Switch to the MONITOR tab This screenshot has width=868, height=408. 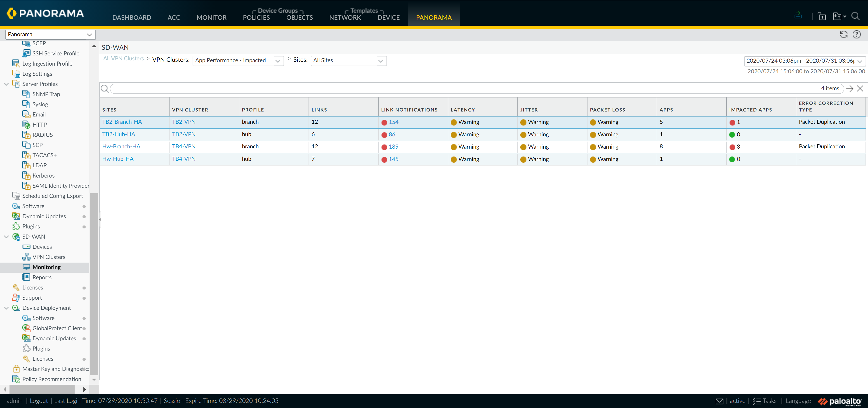pyautogui.click(x=211, y=17)
